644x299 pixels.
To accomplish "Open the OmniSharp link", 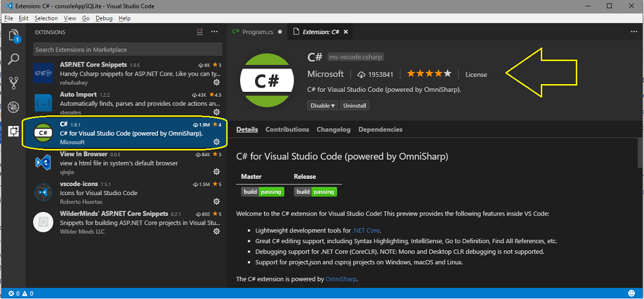I will 341,279.
